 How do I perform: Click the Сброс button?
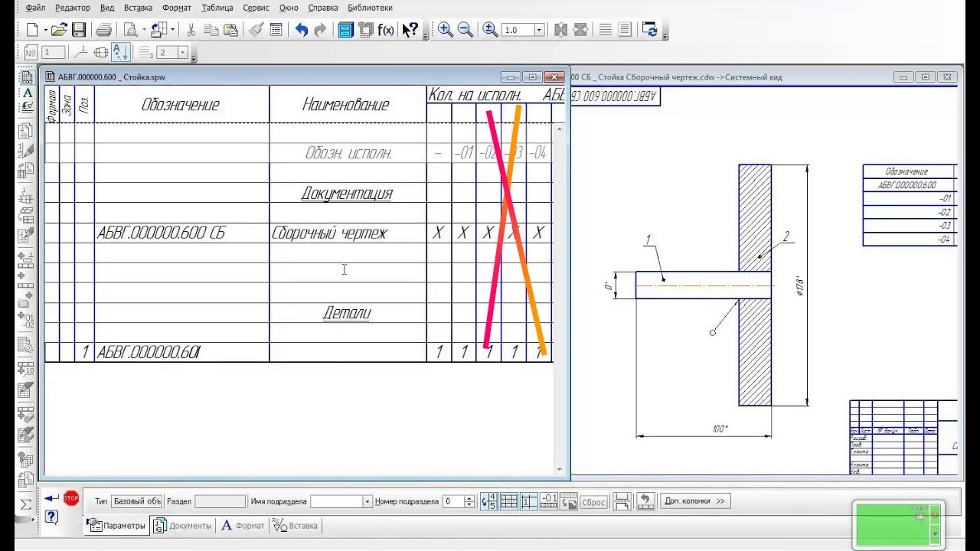[594, 502]
